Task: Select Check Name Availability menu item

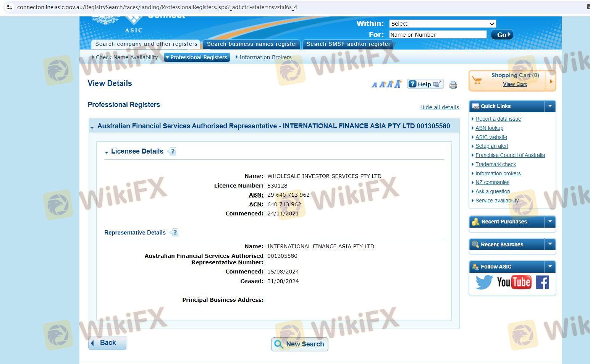Action: 126,57
